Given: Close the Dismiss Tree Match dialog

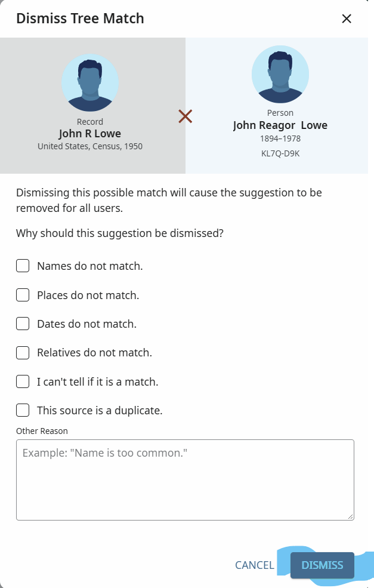Looking at the screenshot, I should 347,19.
